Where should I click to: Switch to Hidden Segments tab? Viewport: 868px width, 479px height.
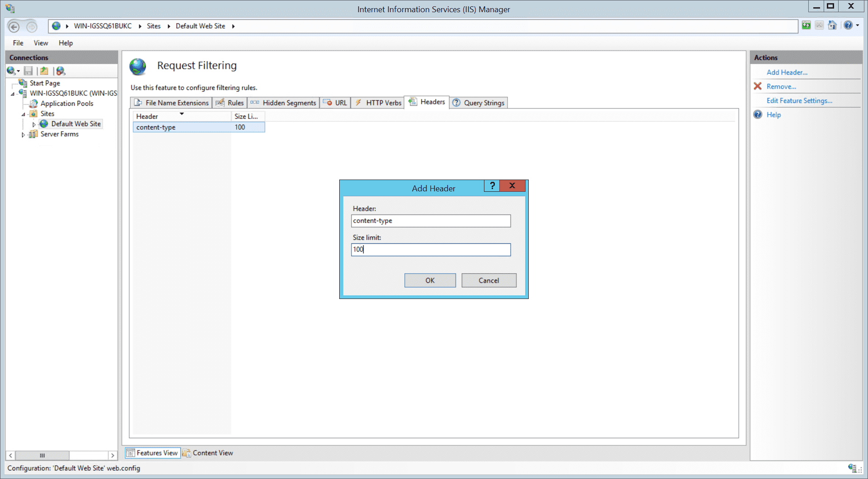[x=283, y=103]
